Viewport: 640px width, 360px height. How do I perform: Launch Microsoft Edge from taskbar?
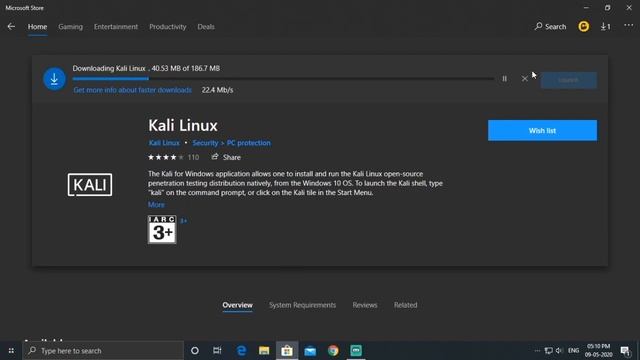tap(241, 351)
